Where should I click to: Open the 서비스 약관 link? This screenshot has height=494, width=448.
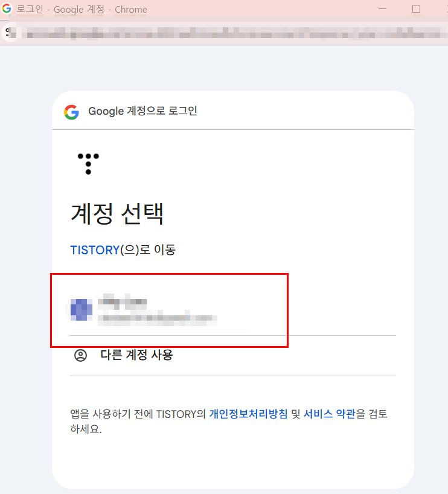click(329, 414)
